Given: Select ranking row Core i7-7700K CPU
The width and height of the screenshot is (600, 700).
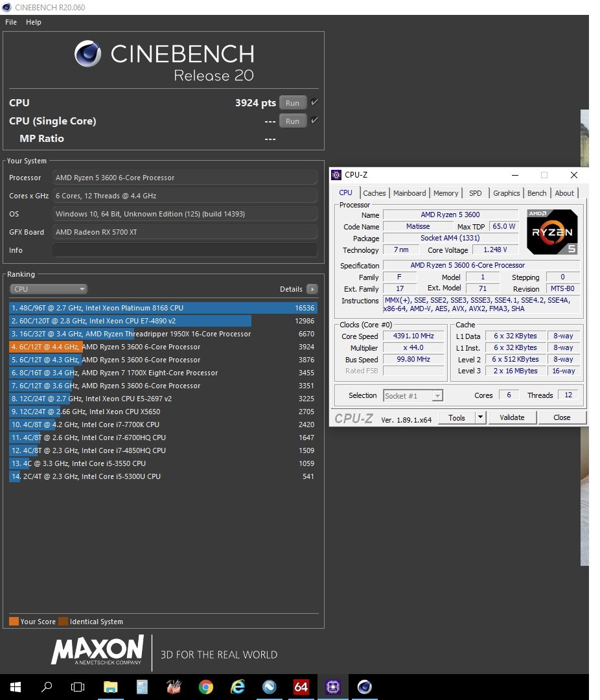Looking at the screenshot, I should (163, 424).
